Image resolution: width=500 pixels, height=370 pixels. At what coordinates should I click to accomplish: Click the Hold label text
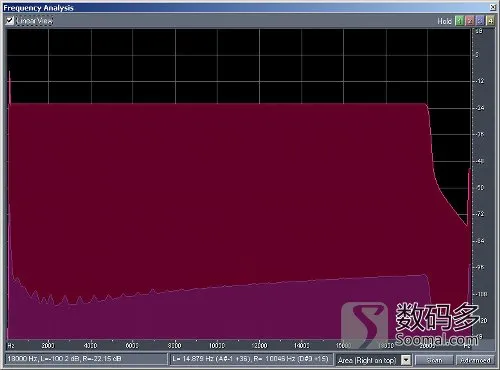click(444, 21)
